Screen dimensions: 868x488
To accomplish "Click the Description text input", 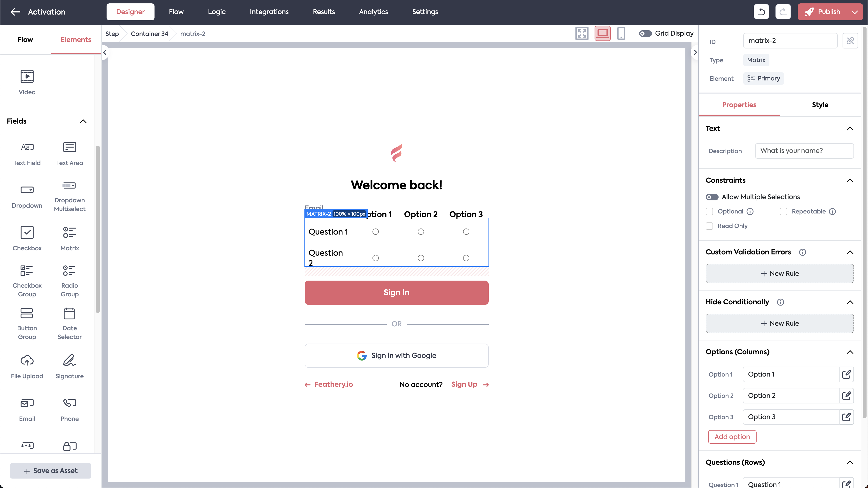I will tap(804, 151).
